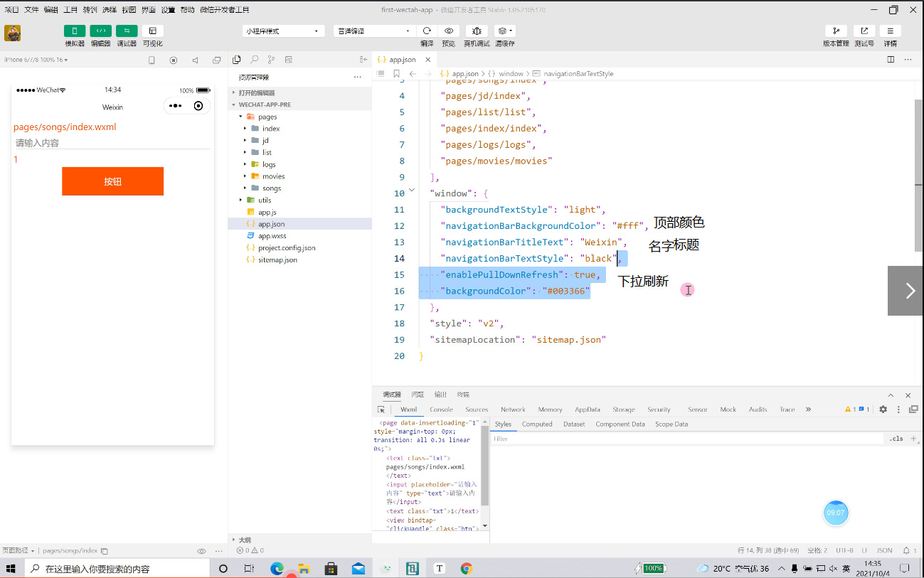Open the 普通编译 compile mode dropdown
924x578 pixels.
click(374, 31)
